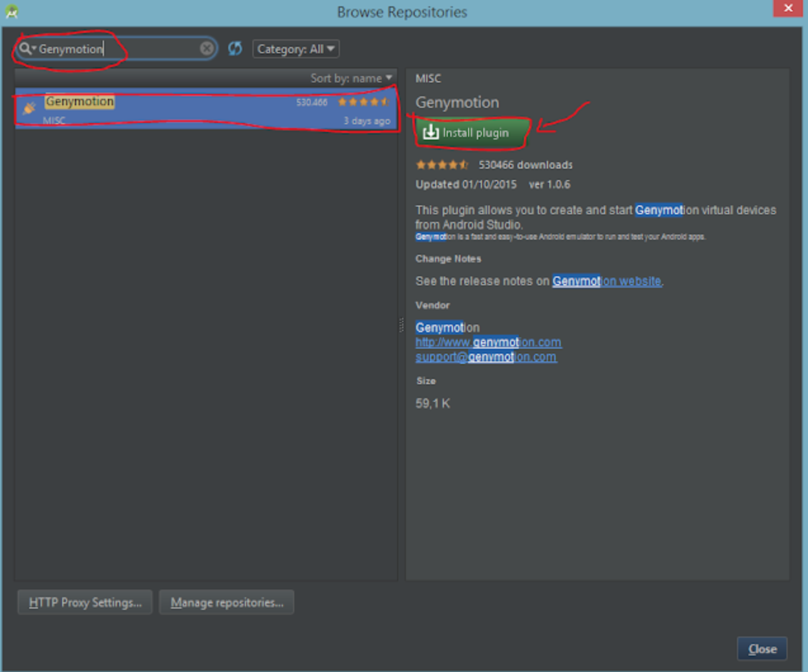Image resolution: width=808 pixels, height=672 pixels.
Task: Open HTTP Proxy Settings
Action: 85,602
